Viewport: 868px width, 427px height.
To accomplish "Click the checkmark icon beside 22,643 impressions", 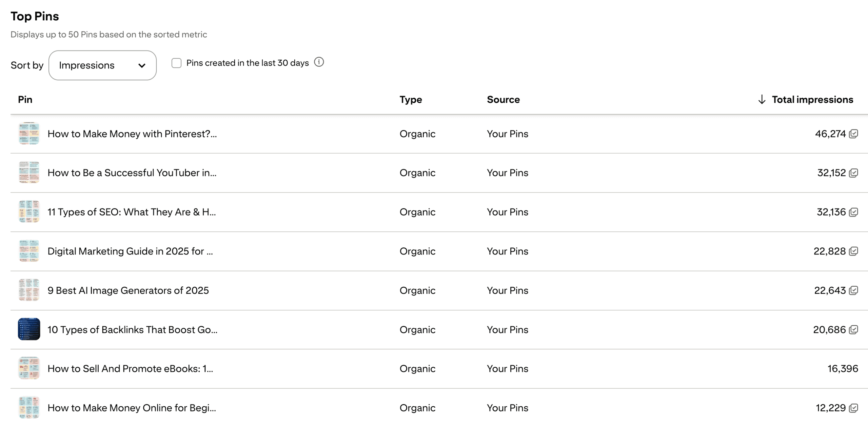I will tap(853, 290).
